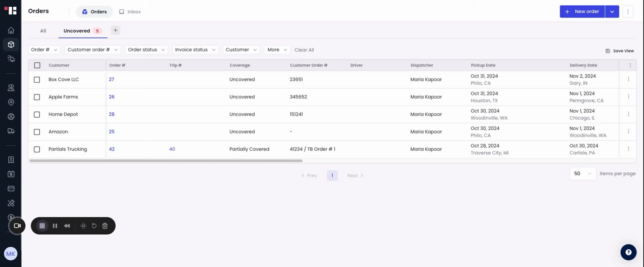Open the people/customers sidebar icon

point(11,88)
